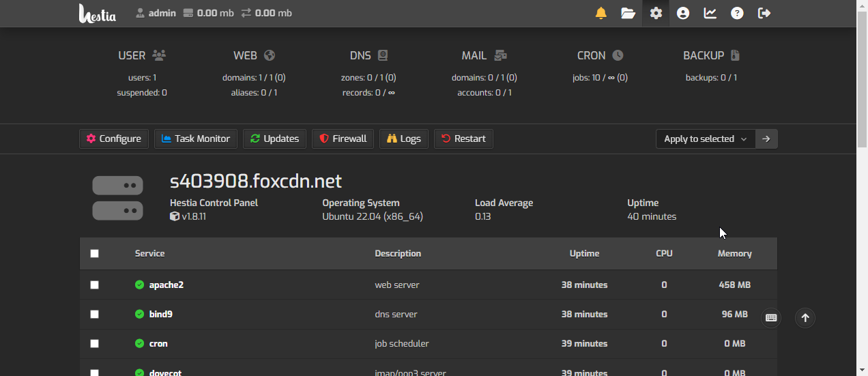This screenshot has height=376, width=868.
Task: Click the arrow button to apply bulk action
Action: 766,139
